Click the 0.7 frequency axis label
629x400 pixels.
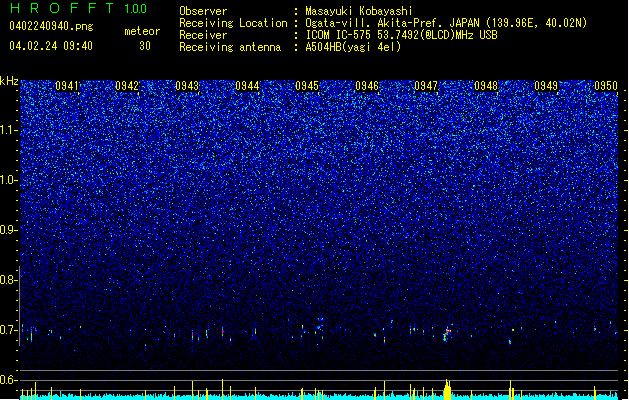9,330
